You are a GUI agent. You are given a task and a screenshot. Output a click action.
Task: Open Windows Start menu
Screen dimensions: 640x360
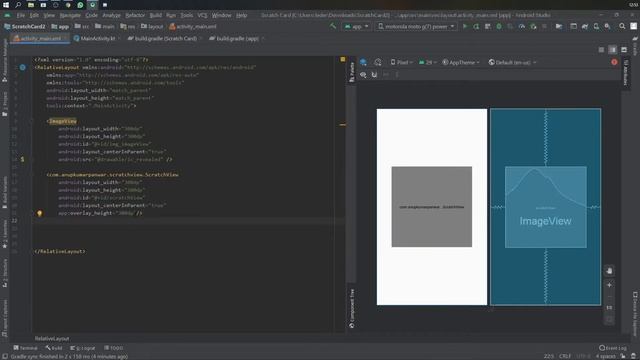[x=6, y=4]
